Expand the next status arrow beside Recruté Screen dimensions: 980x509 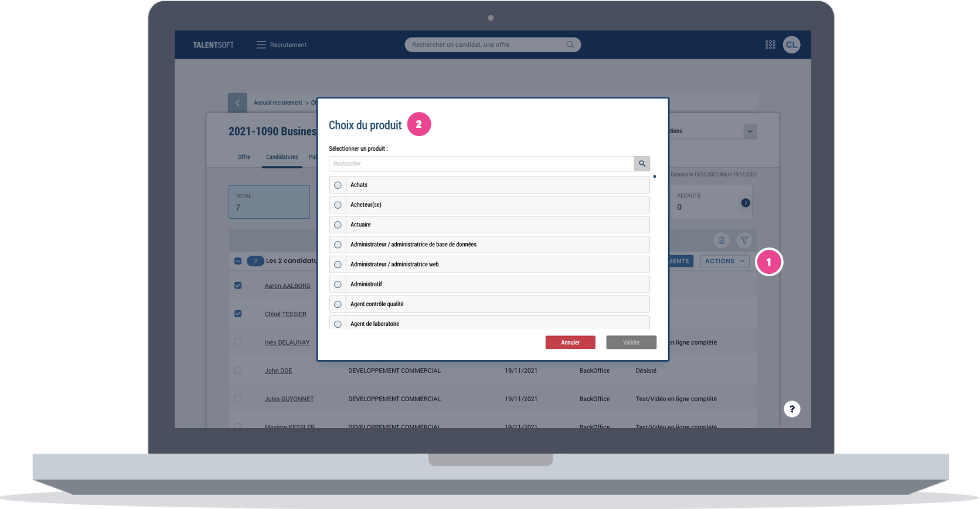coord(745,203)
